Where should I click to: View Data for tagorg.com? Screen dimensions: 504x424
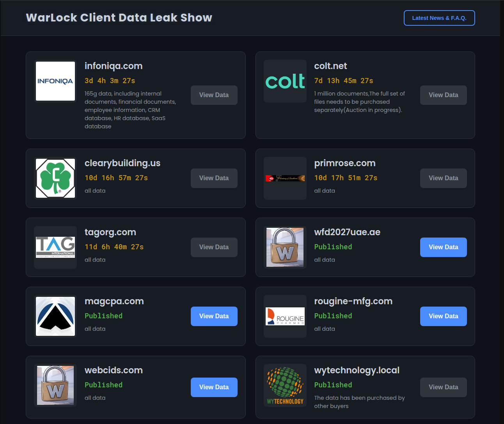(x=214, y=247)
